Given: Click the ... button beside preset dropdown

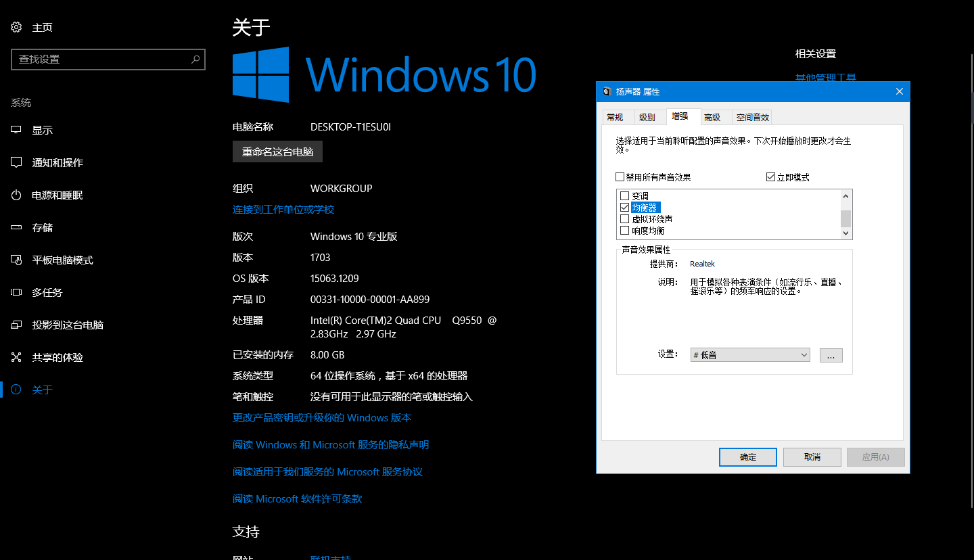Looking at the screenshot, I should coord(831,355).
